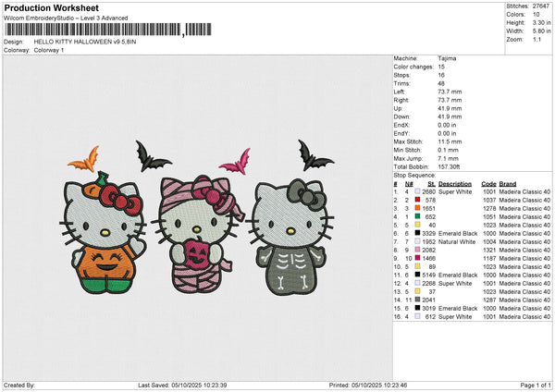
Task: Click the barcode under the title
Action: (x=108, y=30)
